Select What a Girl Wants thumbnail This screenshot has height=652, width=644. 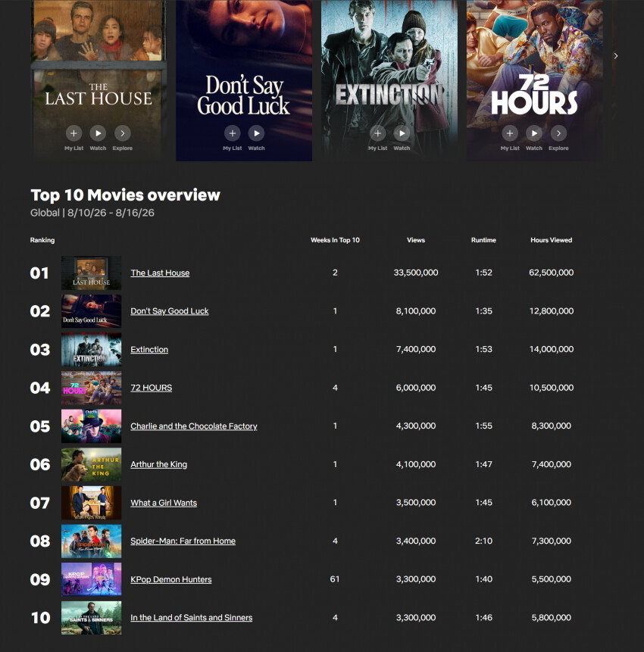click(x=91, y=503)
